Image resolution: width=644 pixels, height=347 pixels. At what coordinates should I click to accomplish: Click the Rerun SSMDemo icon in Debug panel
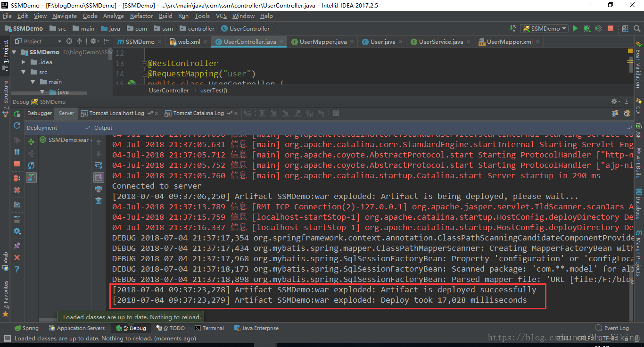click(17, 114)
